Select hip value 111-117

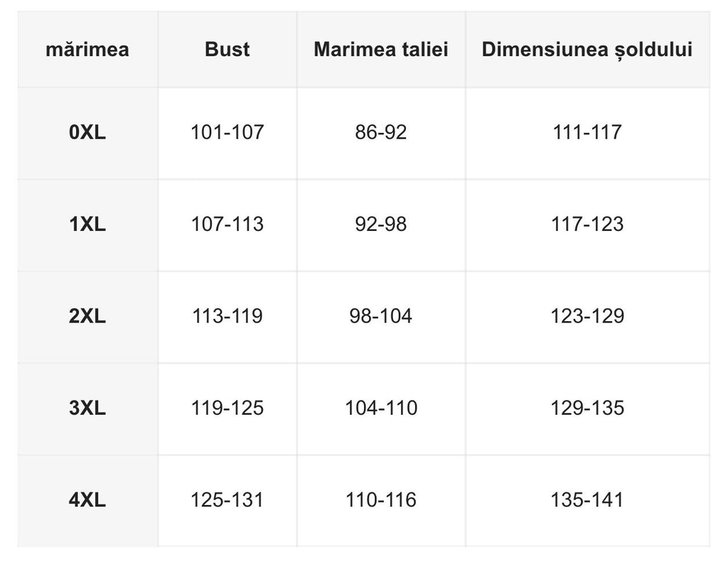tap(587, 132)
